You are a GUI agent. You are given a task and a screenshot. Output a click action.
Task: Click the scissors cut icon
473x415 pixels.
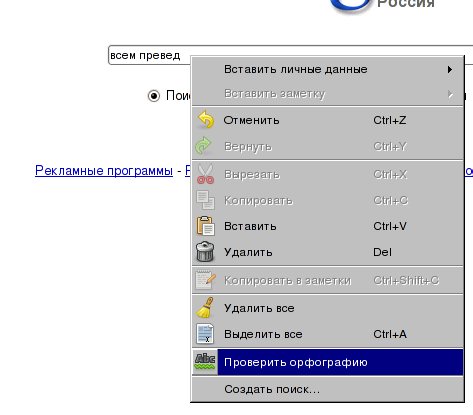click(x=205, y=174)
